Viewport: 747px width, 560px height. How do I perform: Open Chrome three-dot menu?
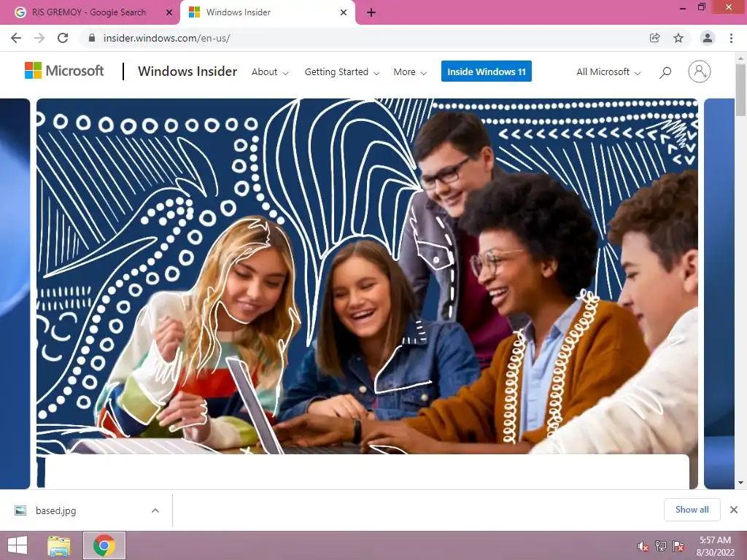point(731,38)
